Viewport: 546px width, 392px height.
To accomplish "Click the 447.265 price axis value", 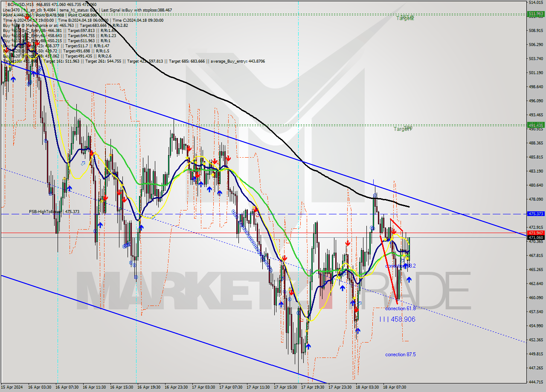I will pyautogui.click(x=536, y=368).
